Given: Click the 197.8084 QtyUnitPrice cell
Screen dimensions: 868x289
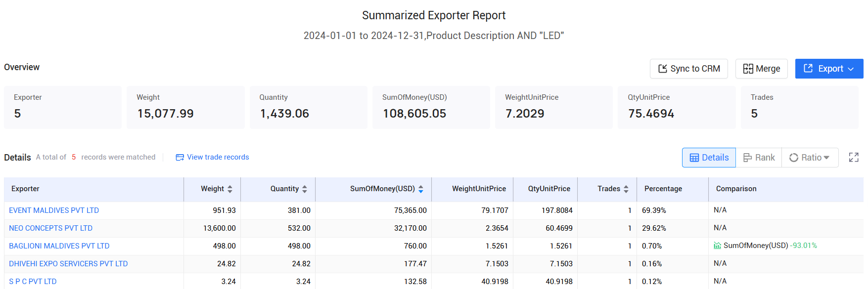Looking at the screenshot, I should click(x=546, y=210).
